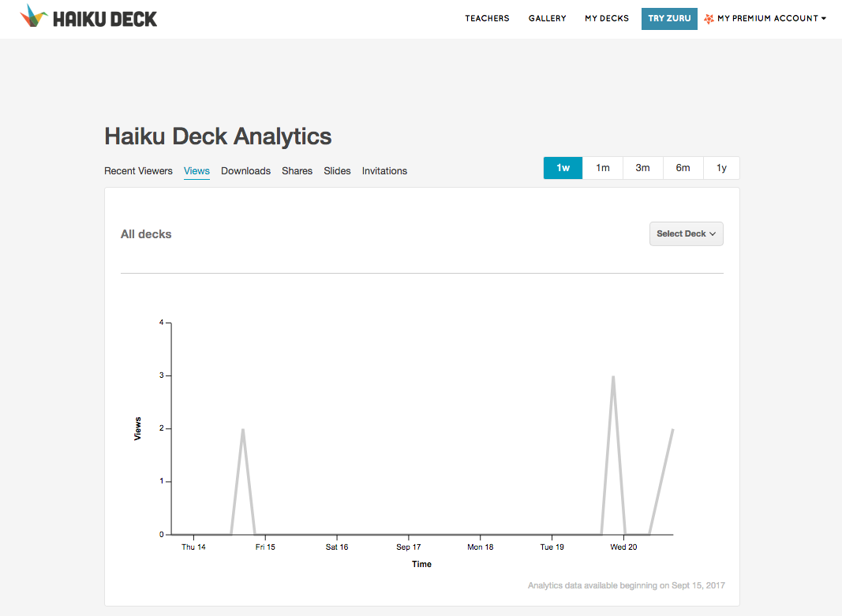Open the Invitations tab
This screenshot has height=616, width=842.
384,170
